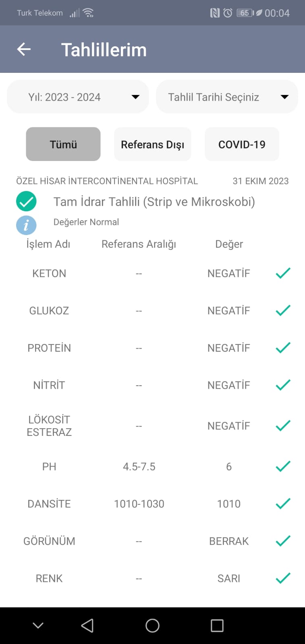Tap the back arrow beside Tahlillerim

coord(24,50)
